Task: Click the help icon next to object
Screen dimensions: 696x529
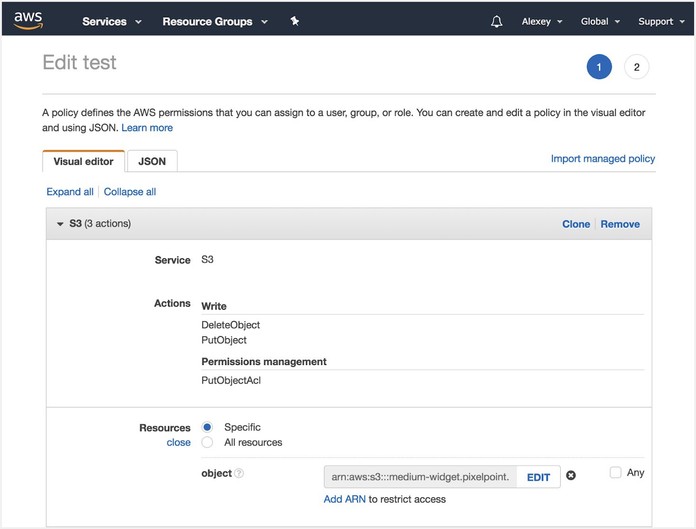Action: point(239,474)
